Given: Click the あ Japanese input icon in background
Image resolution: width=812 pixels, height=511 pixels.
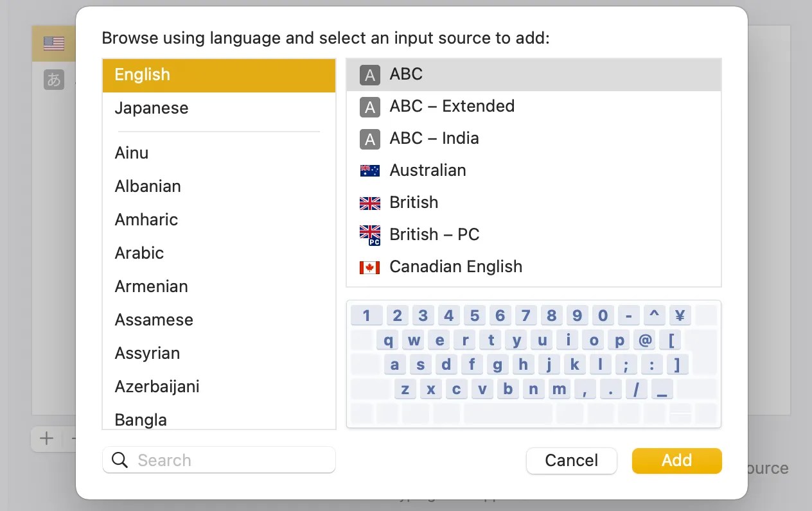Looking at the screenshot, I should (54, 80).
